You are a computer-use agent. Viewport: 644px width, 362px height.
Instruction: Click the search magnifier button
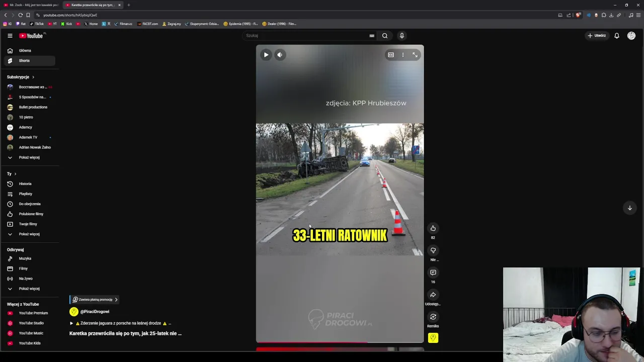click(x=385, y=36)
